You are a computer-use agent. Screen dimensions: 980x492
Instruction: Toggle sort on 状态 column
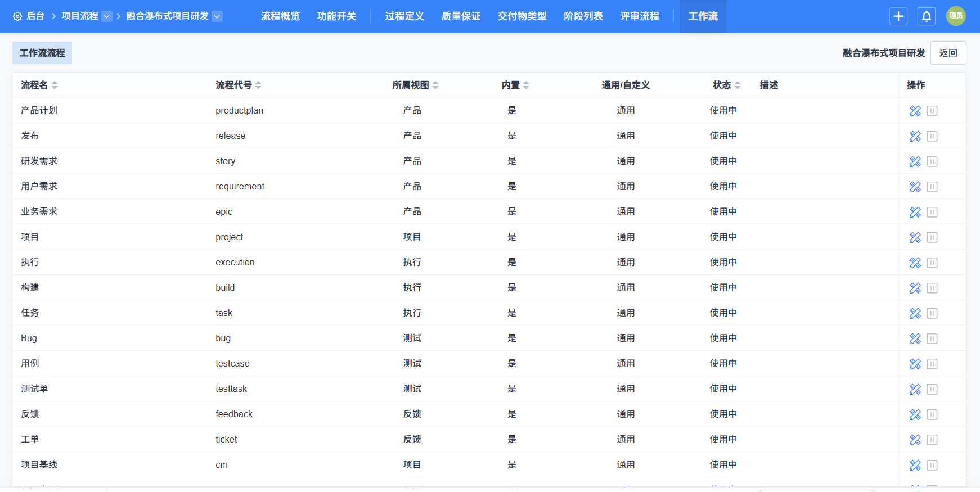(738, 85)
